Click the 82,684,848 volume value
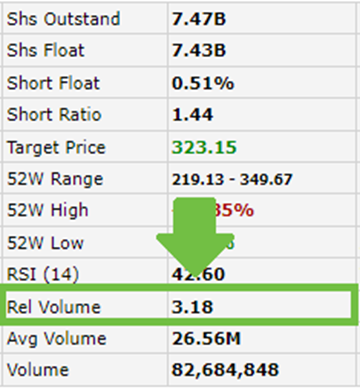 tap(225, 370)
